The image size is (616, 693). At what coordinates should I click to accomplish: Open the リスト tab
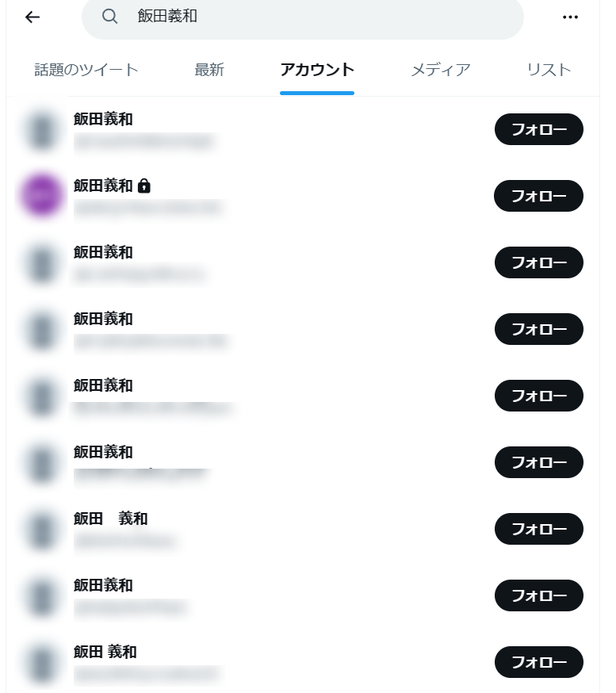(x=549, y=70)
